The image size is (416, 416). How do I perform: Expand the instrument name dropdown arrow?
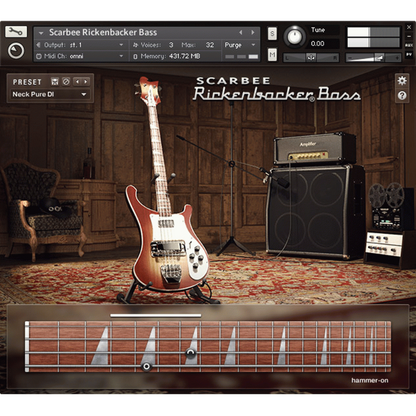pyautogui.click(x=41, y=33)
